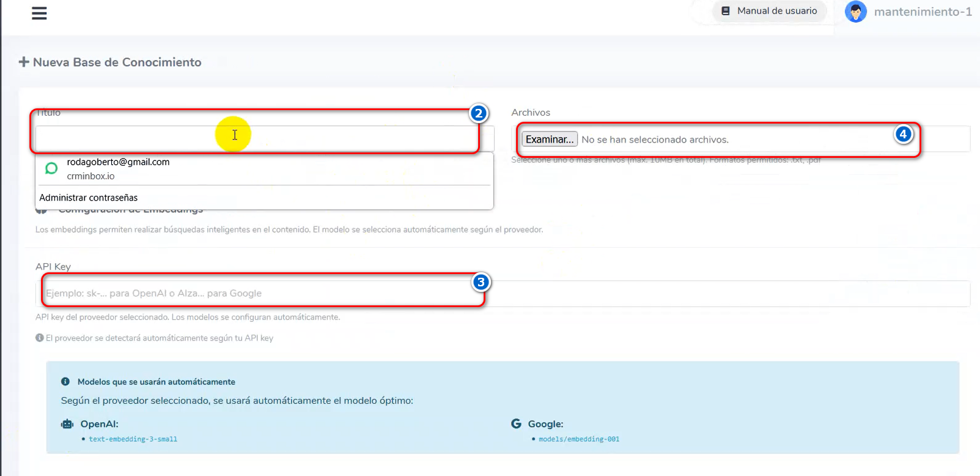Screen dimensions: 980x476
Task: Click the blue number 4 annotation badge
Action: pos(903,134)
